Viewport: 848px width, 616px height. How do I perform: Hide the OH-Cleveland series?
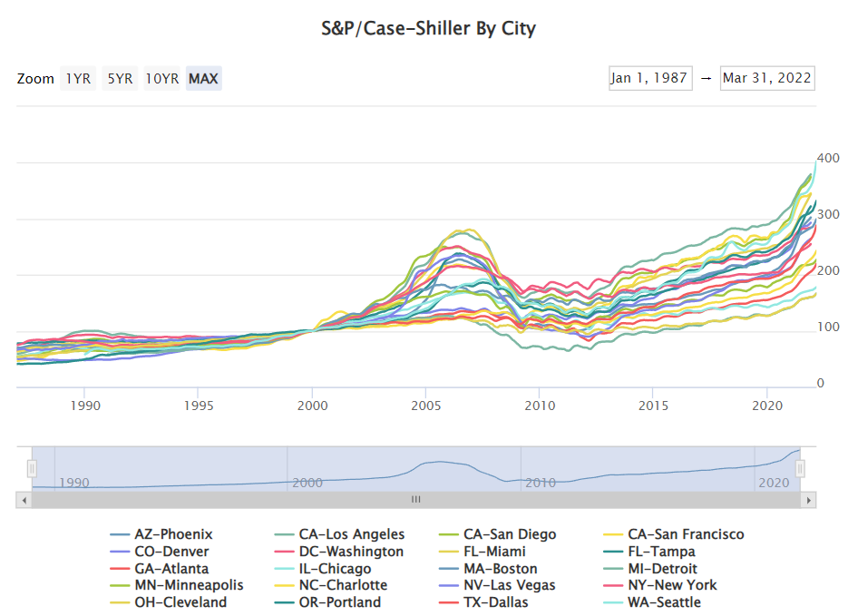168,602
